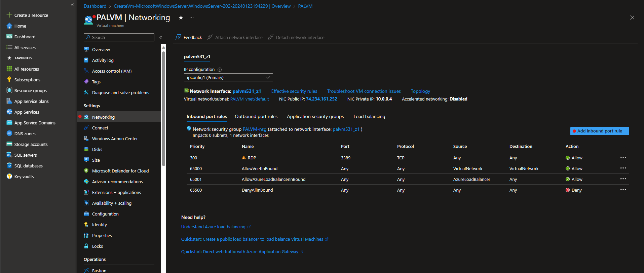Open All services list icon

[x=9, y=47]
